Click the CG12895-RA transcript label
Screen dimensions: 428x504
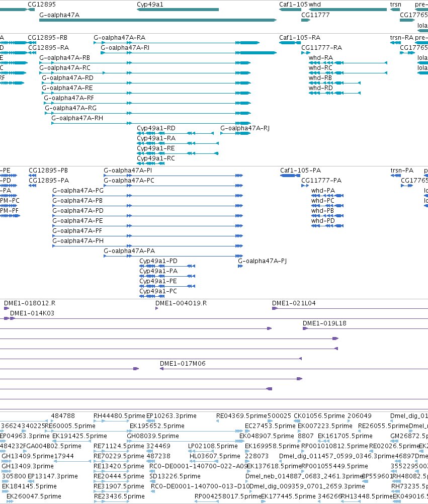[48, 48]
